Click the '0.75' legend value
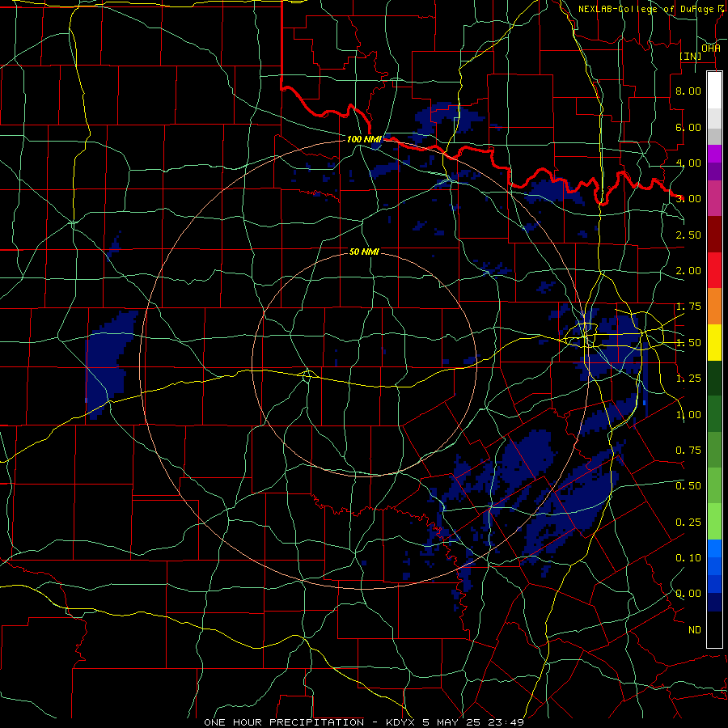Screen dimensions: 728x728 pos(688,451)
